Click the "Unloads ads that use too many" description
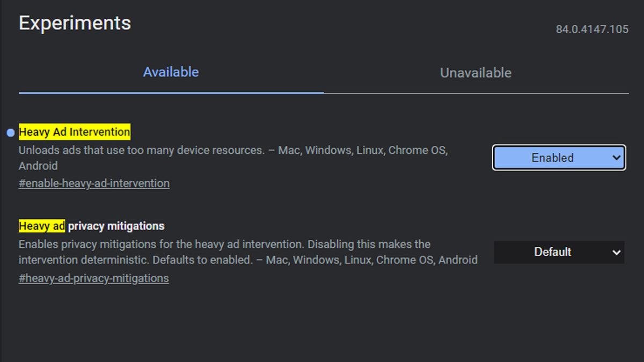Viewport: 644px width, 362px height. 142,151
